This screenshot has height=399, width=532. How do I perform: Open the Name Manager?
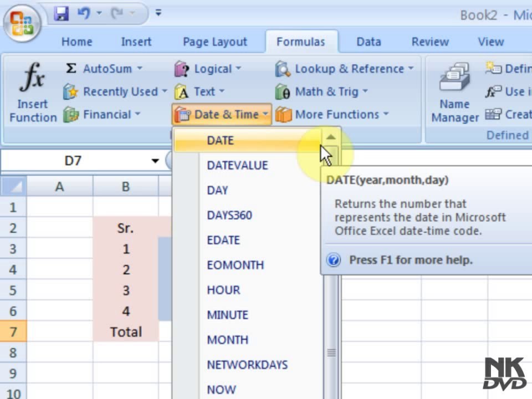[454, 92]
